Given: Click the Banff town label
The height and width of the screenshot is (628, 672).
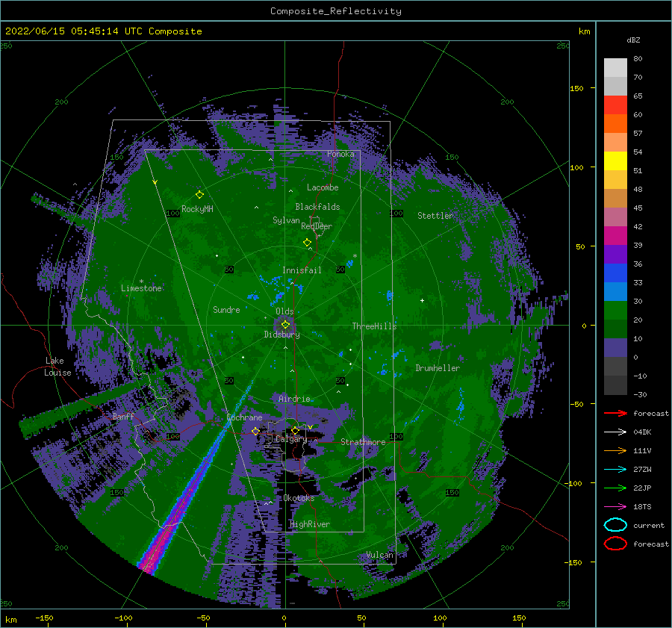Looking at the screenshot, I should (x=123, y=416).
